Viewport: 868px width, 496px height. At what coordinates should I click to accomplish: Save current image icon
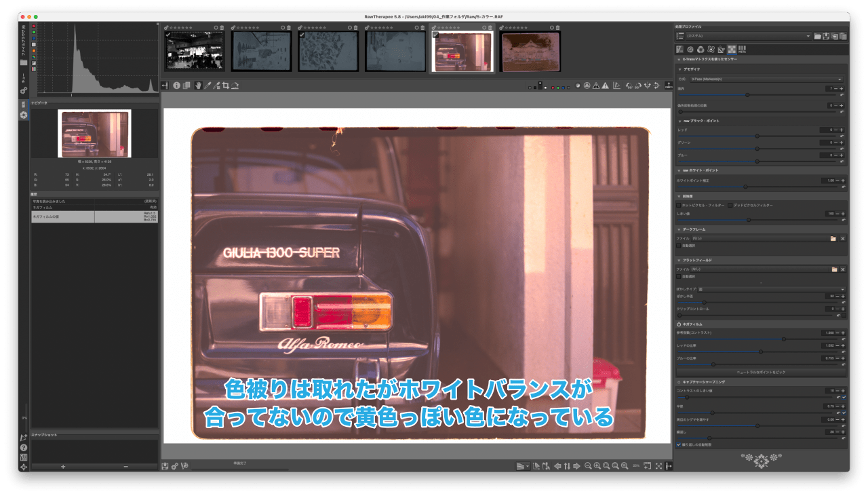(x=165, y=466)
